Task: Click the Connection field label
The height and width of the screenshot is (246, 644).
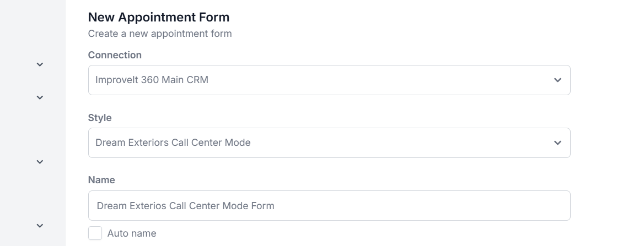Action: (115, 55)
